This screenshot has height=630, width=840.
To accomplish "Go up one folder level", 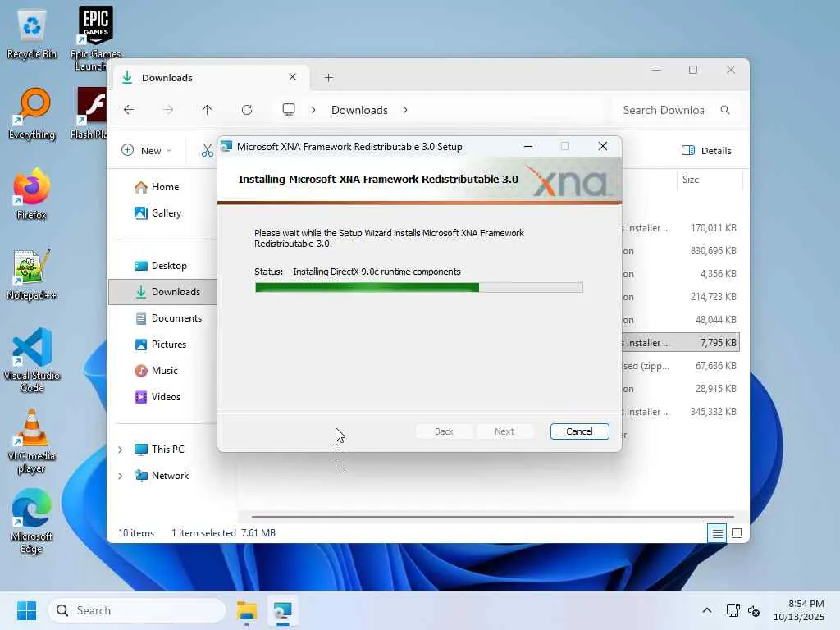I will pos(208,110).
